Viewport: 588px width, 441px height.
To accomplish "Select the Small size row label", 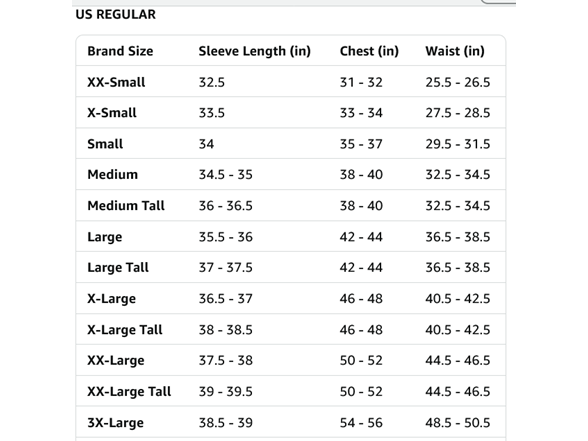I will (105, 144).
